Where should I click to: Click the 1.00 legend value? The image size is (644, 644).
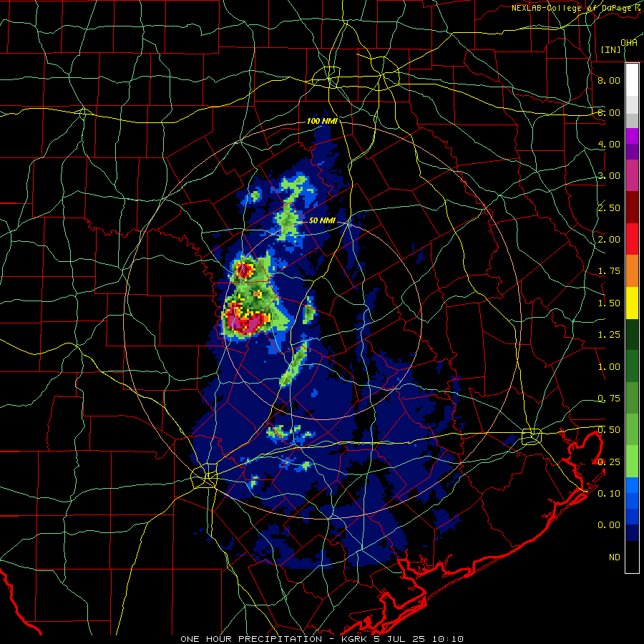click(x=609, y=367)
